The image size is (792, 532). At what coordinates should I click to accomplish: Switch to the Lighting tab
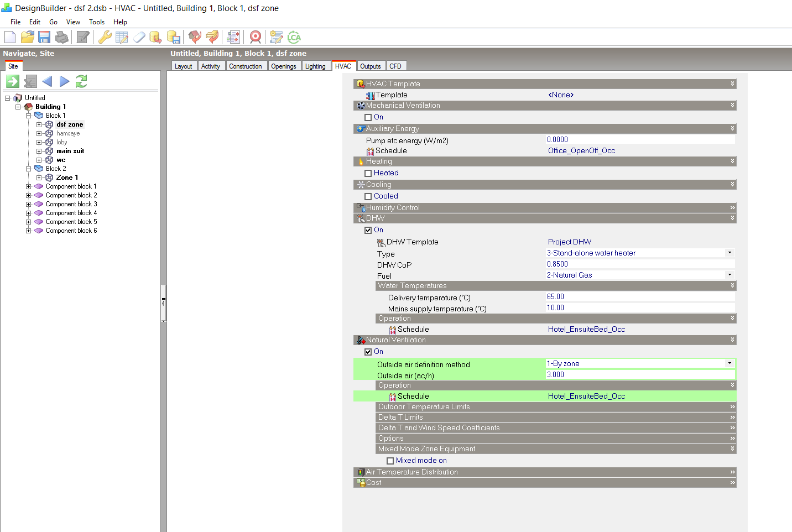coord(315,66)
